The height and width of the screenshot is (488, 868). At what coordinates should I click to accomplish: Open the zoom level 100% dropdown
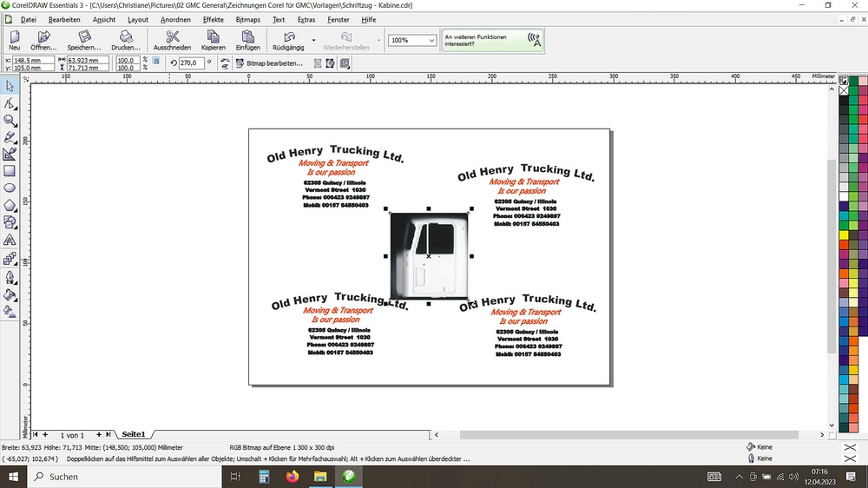pos(431,41)
